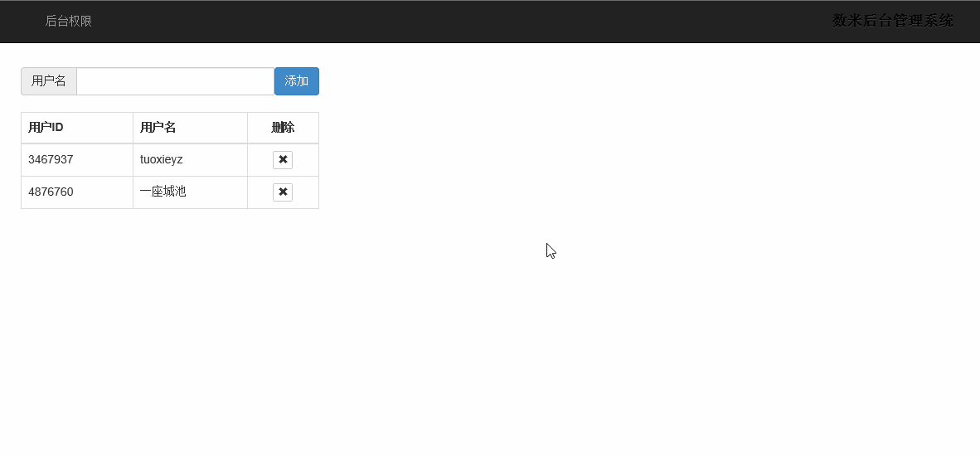This screenshot has height=457, width=980.
Task: Click the blue 添加 button
Action: tap(297, 81)
